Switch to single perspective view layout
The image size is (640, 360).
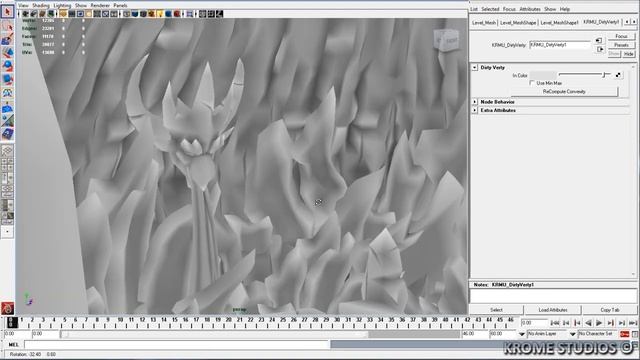[x=7, y=151]
